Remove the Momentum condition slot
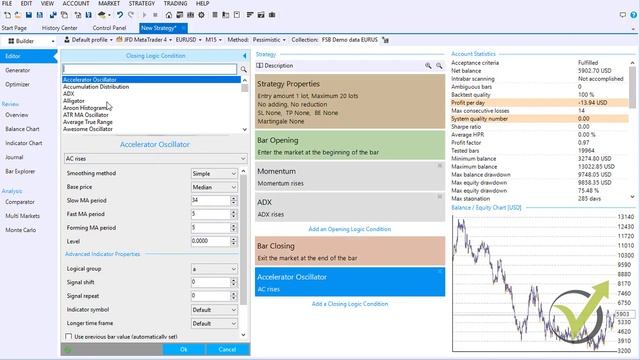 click(440, 165)
